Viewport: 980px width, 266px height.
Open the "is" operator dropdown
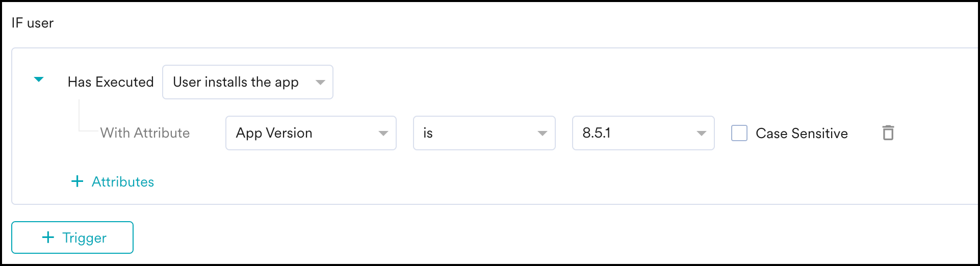[474, 133]
